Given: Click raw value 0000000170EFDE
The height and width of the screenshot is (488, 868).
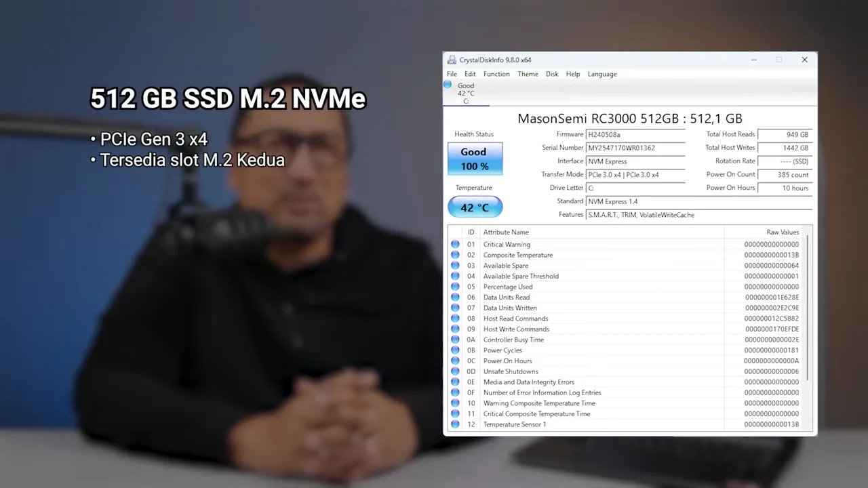Looking at the screenshot, I should [x=772, y=329].
